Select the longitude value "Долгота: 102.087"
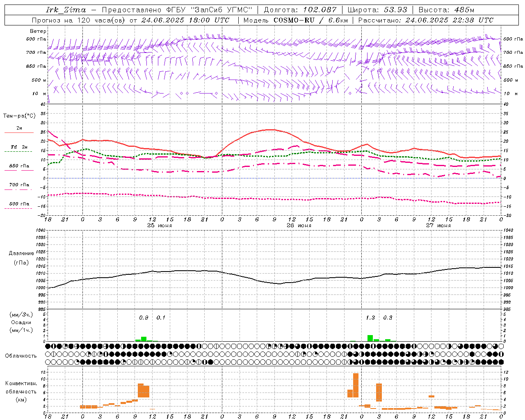The image size is (525, 420). point(300,10)
